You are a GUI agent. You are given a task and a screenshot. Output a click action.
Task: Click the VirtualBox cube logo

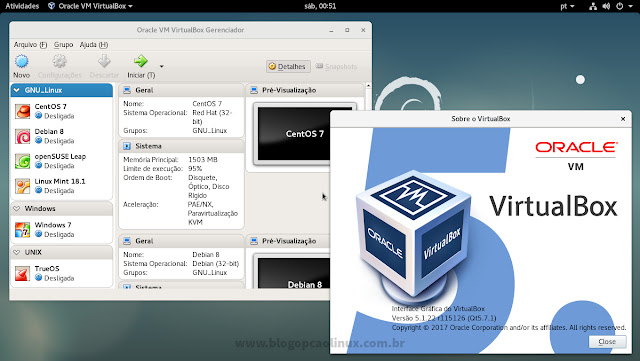[413, 234]
